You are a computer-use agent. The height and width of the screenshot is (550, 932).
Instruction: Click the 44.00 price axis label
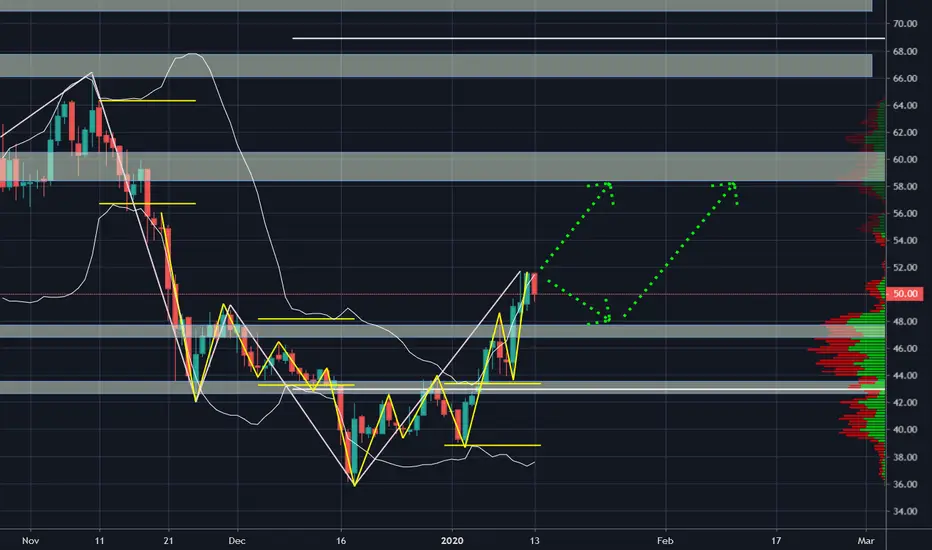[905, 376]
